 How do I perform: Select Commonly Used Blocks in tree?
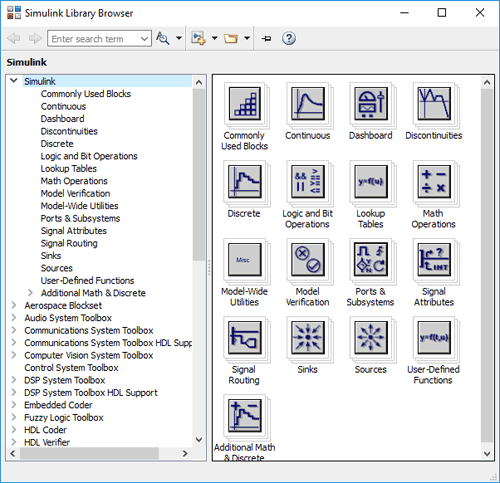click(x=86, y=94)
